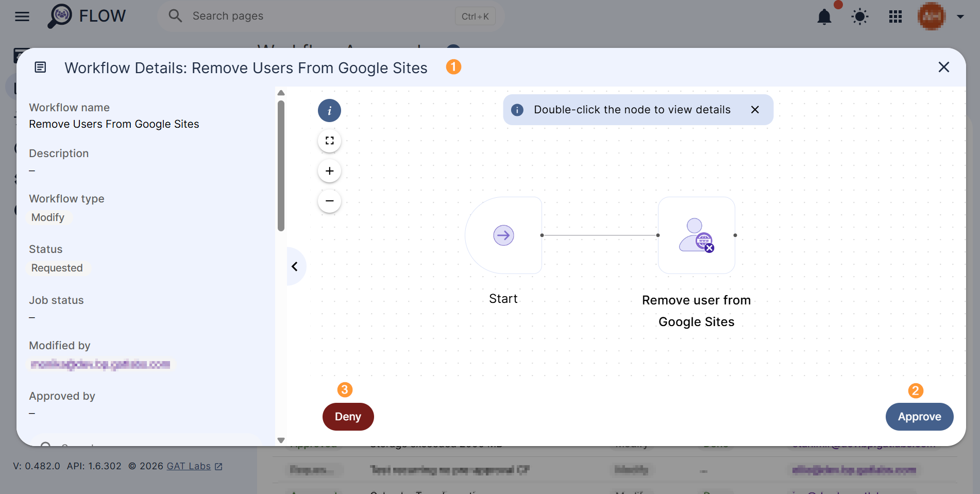Open the notifications bell
980x494 pixels.
click(824, 17)
